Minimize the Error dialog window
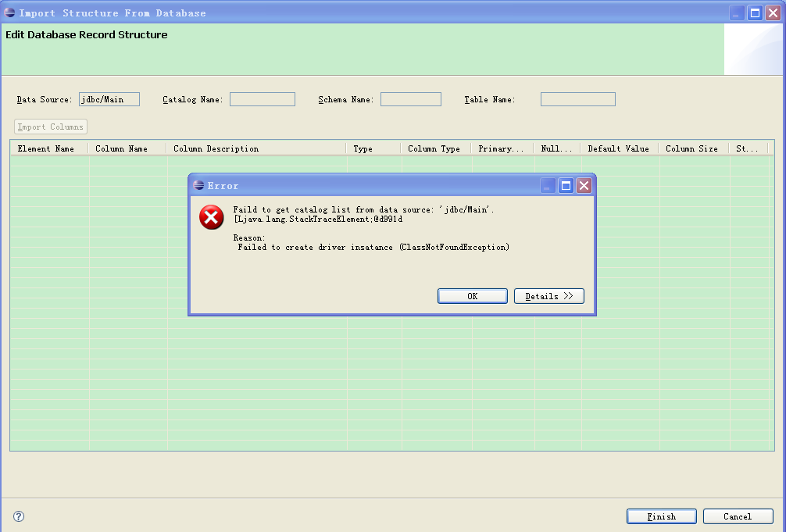This screenshot has width=786, height=532. (549, 185)
